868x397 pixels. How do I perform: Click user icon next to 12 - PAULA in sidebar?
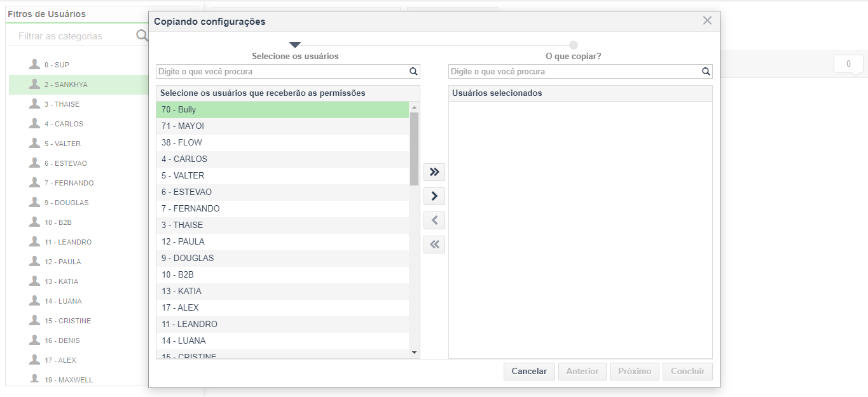click(x=35, y=261)
